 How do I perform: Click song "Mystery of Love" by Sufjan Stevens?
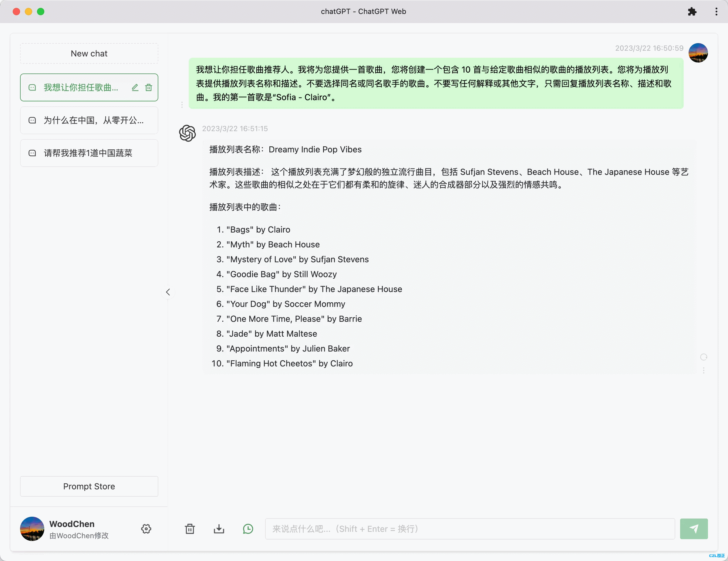click(298, 259)
